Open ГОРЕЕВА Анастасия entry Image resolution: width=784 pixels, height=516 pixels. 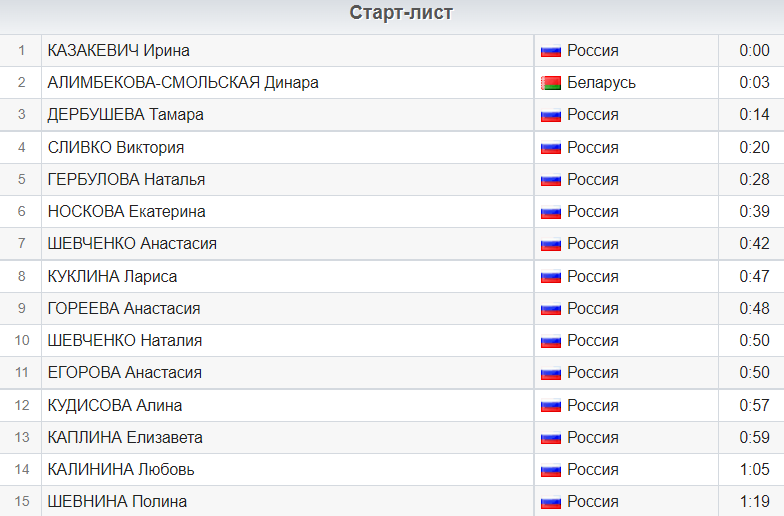tap(124, 309)
